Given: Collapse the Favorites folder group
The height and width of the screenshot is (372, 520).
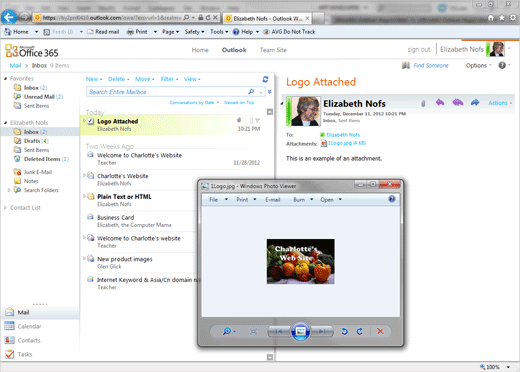Looking at the screenshot, I should (5, 79).
